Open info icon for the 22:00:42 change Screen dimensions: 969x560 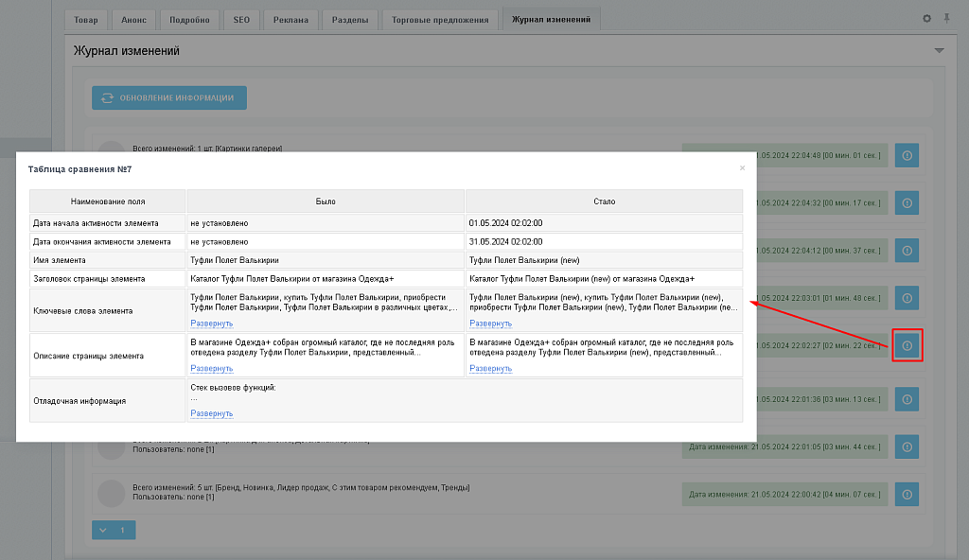point(907,494)
